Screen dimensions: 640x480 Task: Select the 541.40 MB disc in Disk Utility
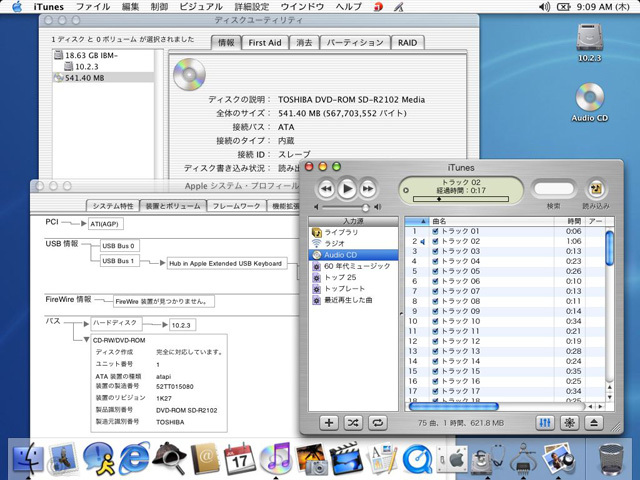(104, 78)
